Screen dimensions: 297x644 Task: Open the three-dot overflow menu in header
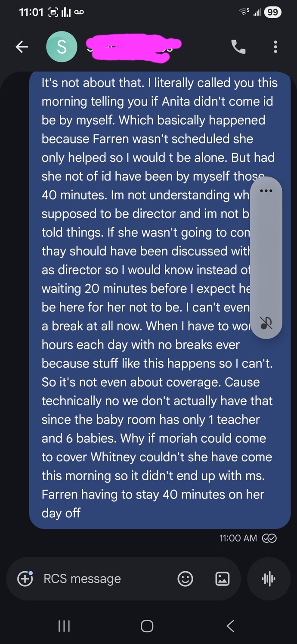click(275, 47)
